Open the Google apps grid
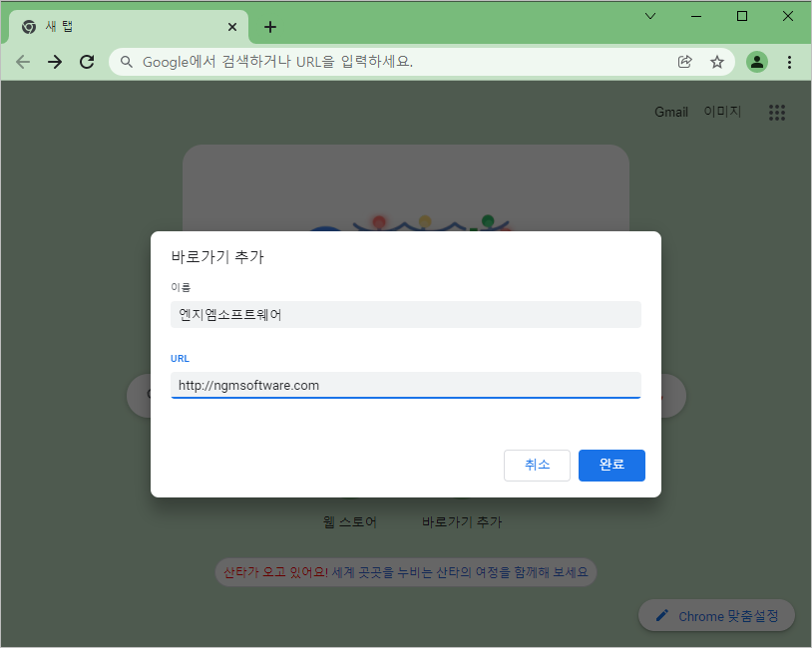This screenshot has height=648, width=812. 777,113
